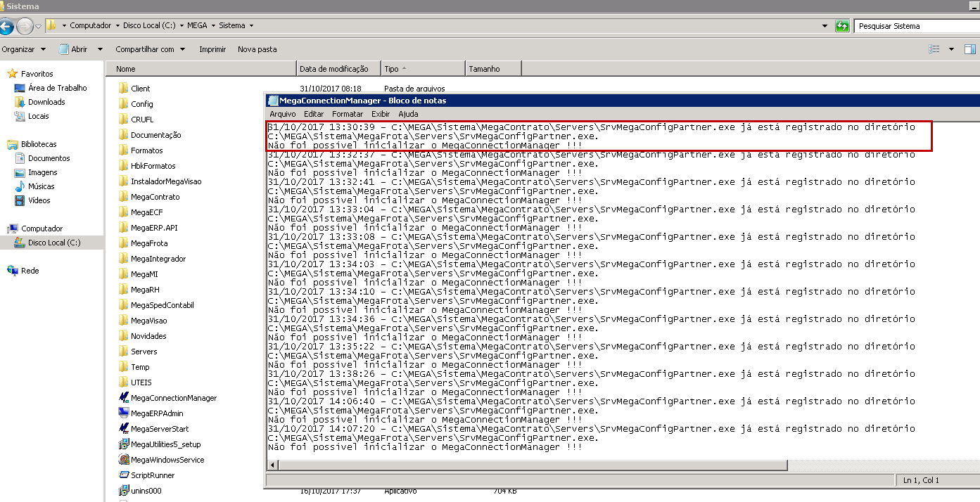
Task: Open the Organizar dropdown menu
Action: (23, 49)
